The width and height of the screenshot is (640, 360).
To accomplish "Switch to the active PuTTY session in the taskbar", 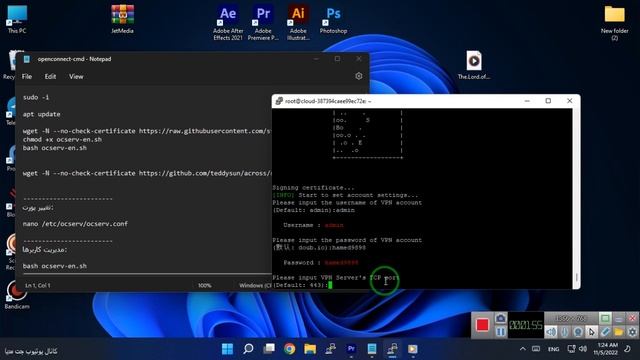I will (x=392, y=349).
